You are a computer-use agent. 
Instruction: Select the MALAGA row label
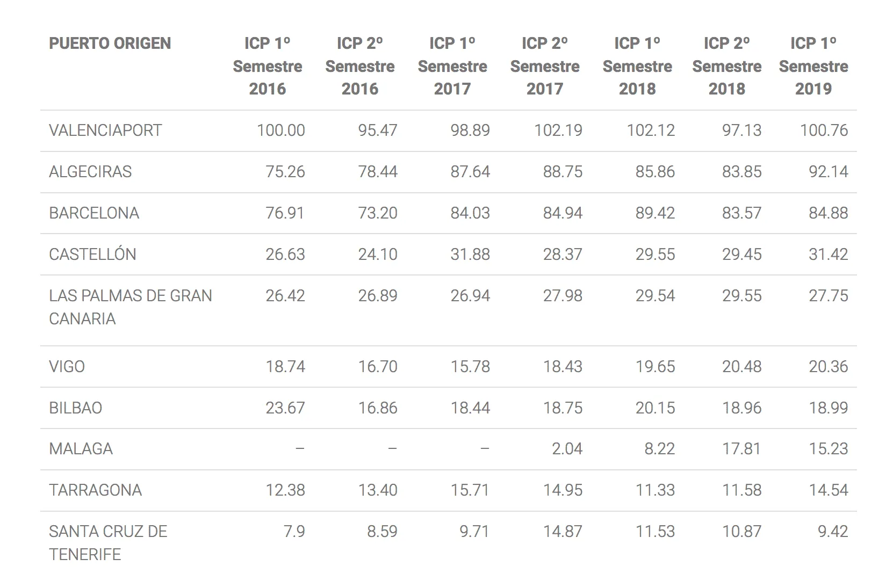81,449
